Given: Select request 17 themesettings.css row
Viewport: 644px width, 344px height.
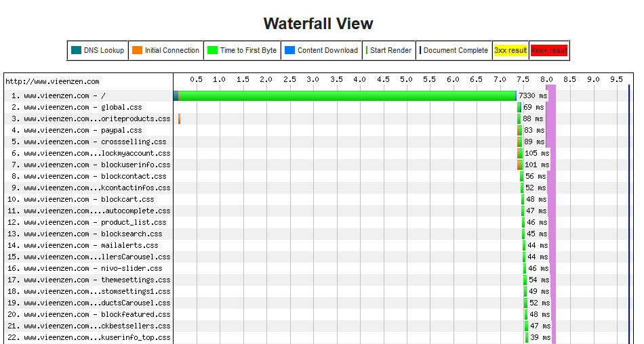Looking at the screenshot, I should point(319,280).
